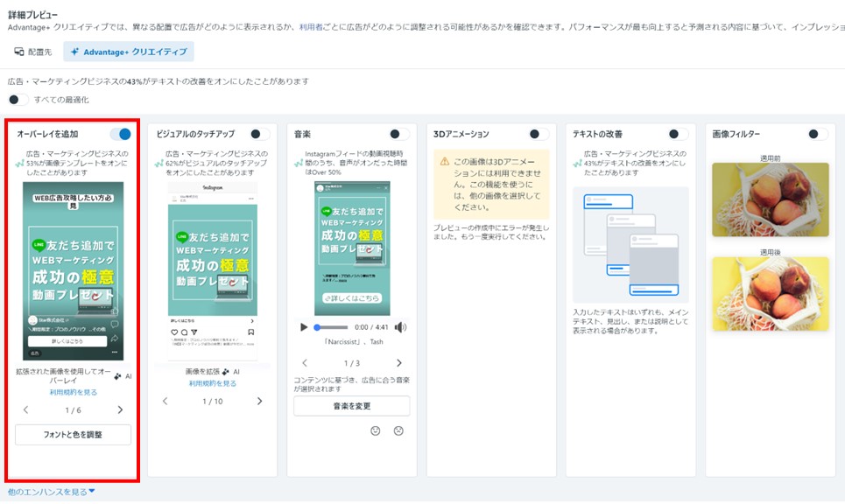The image size is (845, 504).
Task: Open 利用規約を見る under visual touch-up card
Action: [212, 383]
